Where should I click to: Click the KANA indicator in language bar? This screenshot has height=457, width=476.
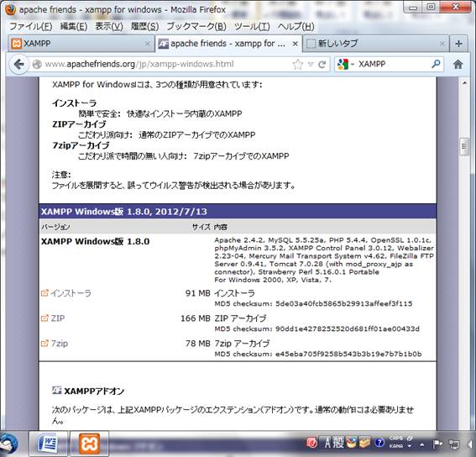tap(396, 446)
